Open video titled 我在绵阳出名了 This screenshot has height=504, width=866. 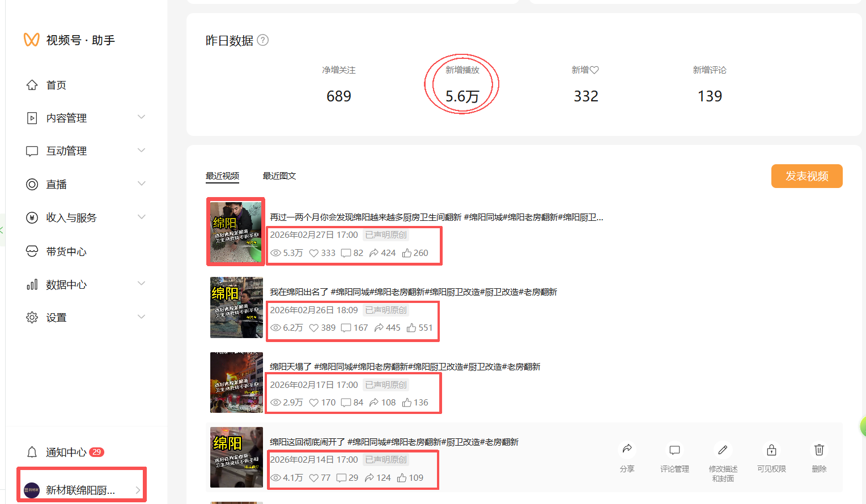click(x=413, y=292)
